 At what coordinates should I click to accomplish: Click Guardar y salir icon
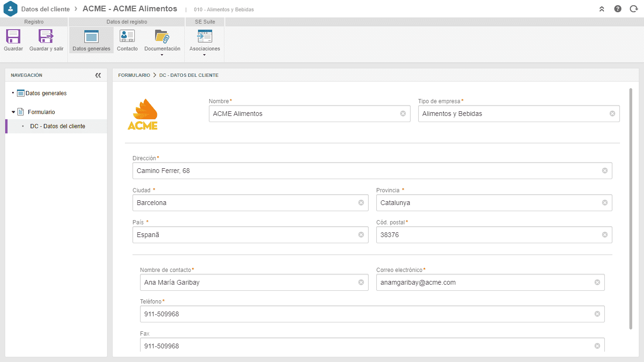(x=46, y=37)
